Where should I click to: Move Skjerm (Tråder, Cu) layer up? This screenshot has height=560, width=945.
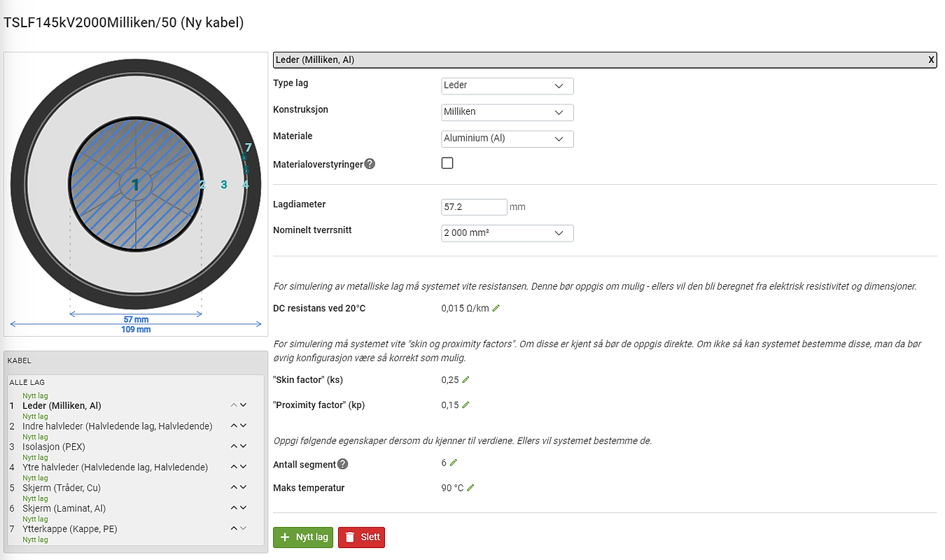coord(234,487)
